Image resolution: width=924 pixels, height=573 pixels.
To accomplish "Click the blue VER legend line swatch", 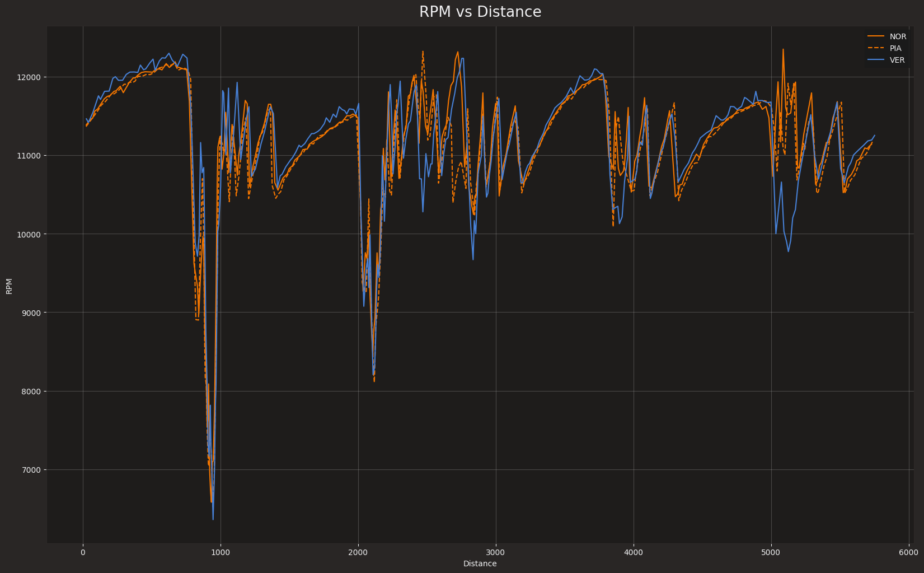I will pos(876,60).
